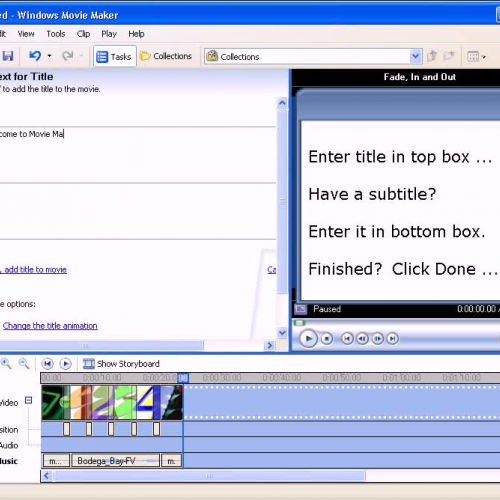The height and width of the screenshot is (500, 500).
Task: Open the Help menu
Action: coord(136,34)
